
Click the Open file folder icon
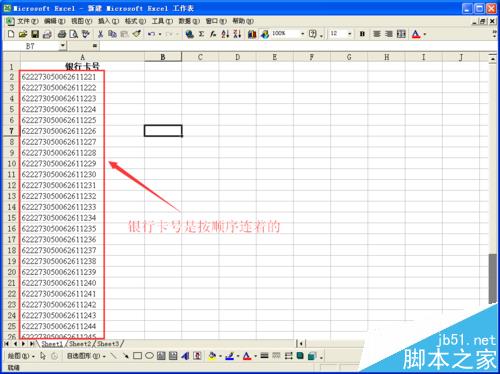[23, 34]
